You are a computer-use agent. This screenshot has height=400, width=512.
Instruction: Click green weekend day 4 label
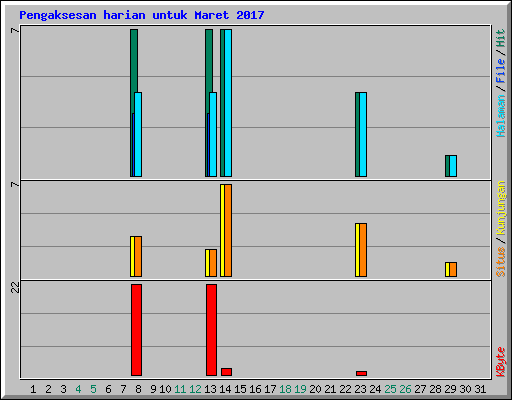(78, 389)
